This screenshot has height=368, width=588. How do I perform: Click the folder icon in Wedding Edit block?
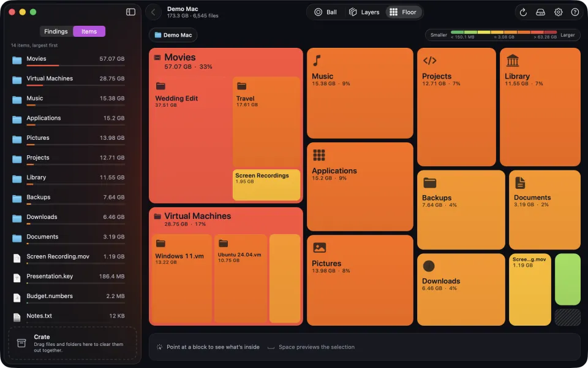coord(160,86)
